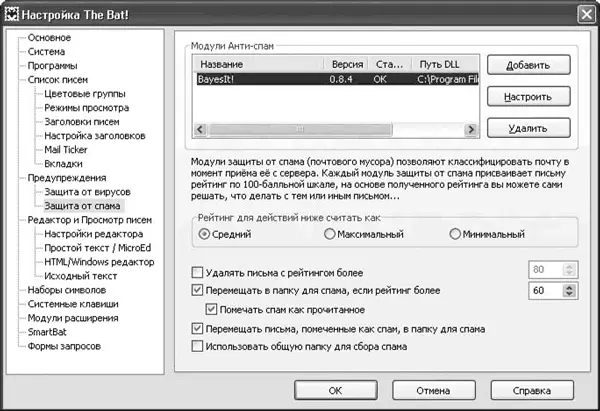Open Настройка заголовков page
The width and height of the screenshot is (600, 411).
[95, 136]
